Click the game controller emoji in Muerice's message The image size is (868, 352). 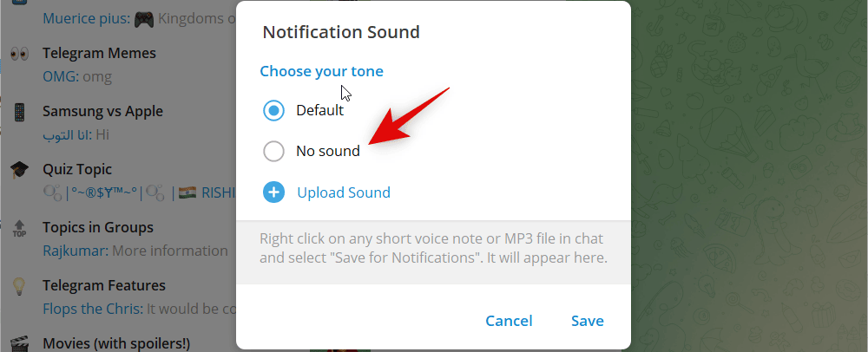[145, 17]
